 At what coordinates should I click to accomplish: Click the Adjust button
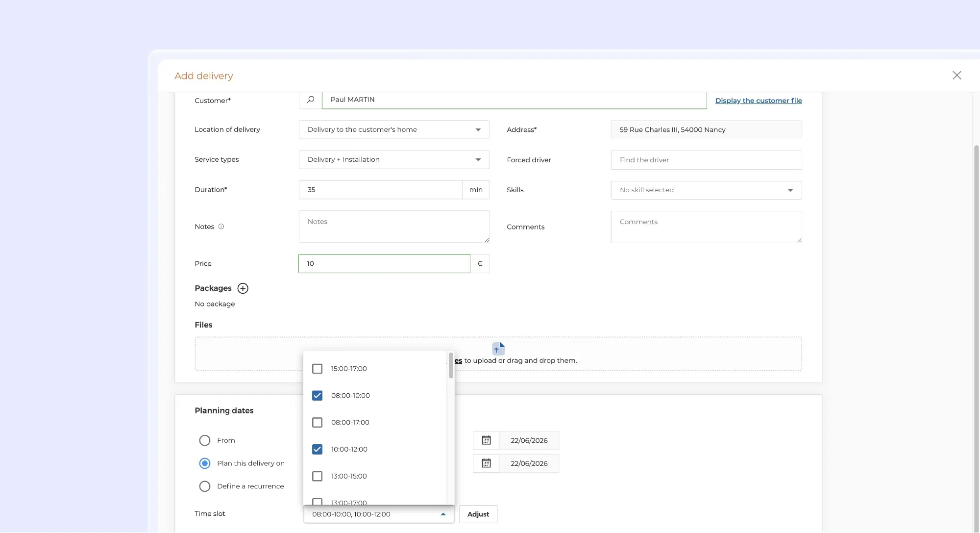click(478, 514)
